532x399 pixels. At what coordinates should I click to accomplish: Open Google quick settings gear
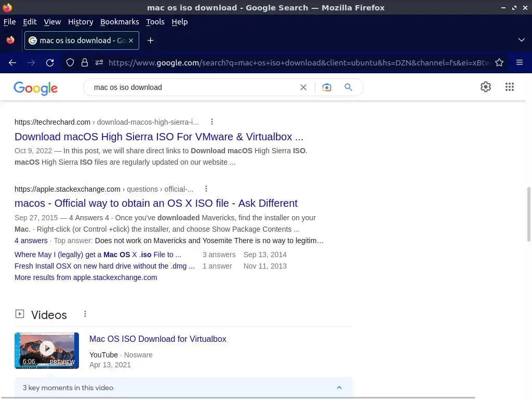(x=486, y=87)
